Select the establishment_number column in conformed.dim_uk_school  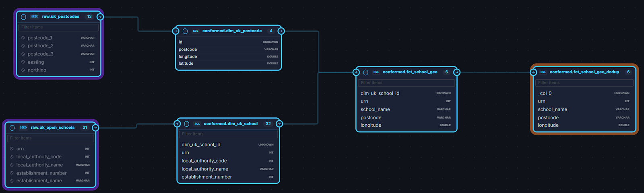(228, 177)
